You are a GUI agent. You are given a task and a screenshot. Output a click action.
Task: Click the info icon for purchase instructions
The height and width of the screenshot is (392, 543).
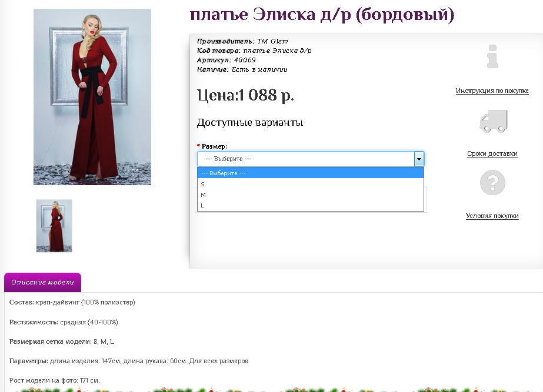point(492,56)
